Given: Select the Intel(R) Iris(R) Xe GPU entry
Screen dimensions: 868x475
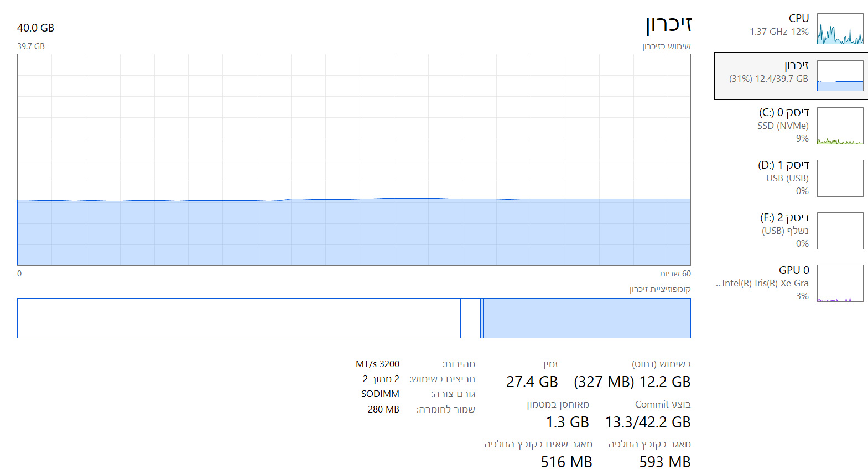Looking at the screenshot, I should (762, 283).
